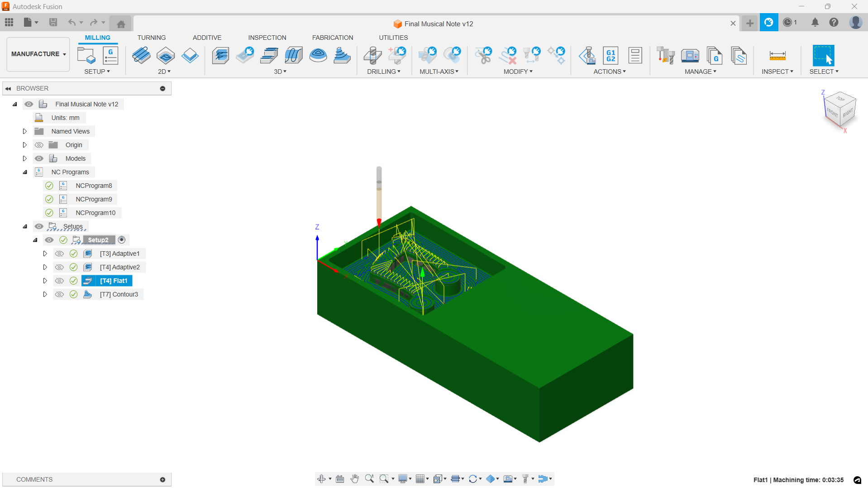Click the Drill tool icon
This screenshot has height=488, width=868.
pyautogui.click(x=373, y=55)
